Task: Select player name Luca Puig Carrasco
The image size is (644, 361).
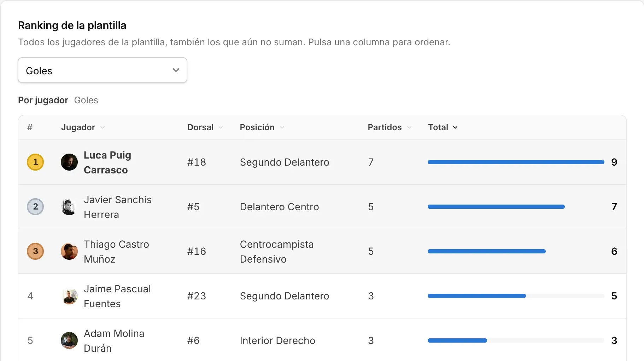Action: coord(107,162)
